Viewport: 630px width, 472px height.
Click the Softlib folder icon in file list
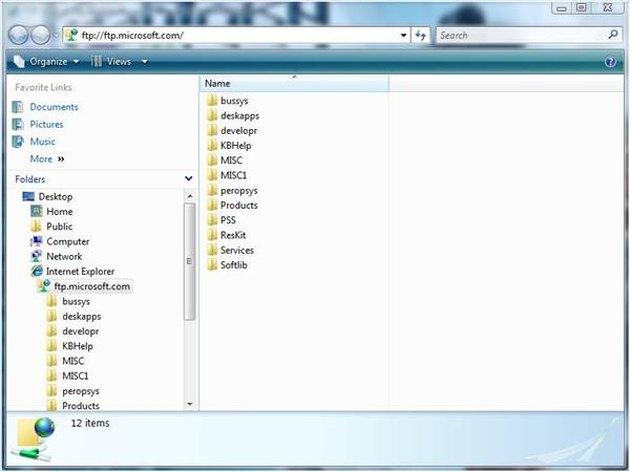pos(212,265)
